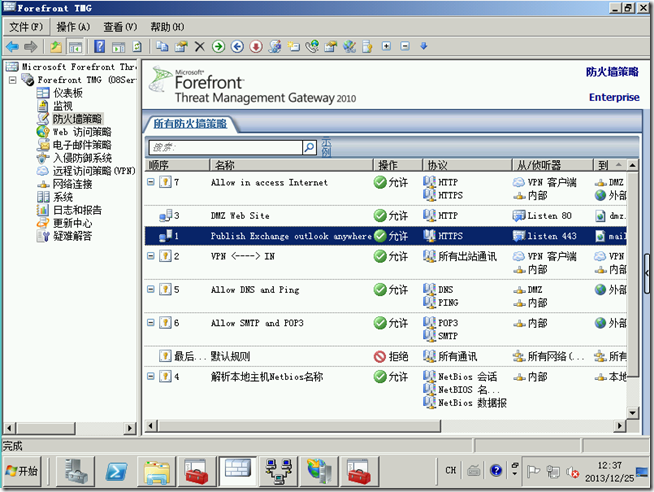Collapse the Forefront TMG tree node
Image resolution: width=654 pixels, height=492 pixels.
[x=13, y=80]
